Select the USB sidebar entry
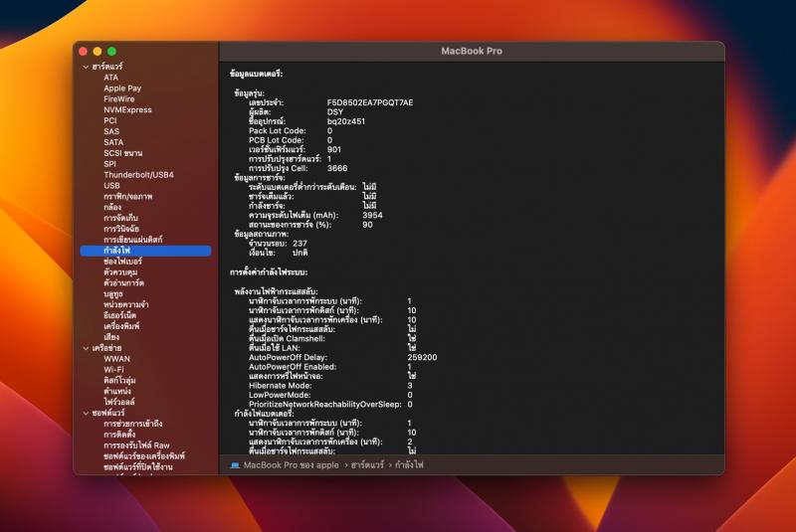 click(x=111, y=186)
